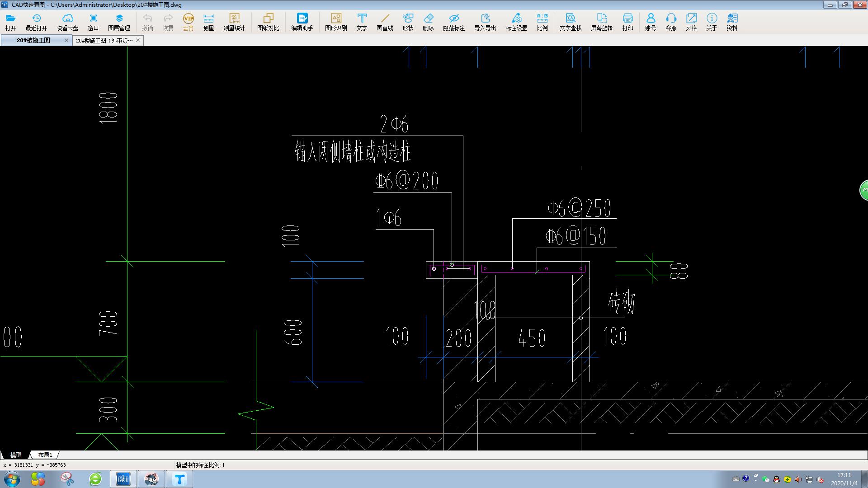This screenshot has height=488, width=868.
Task: Open 标注设置 annotation settings
Action: (x=516, y=22)
